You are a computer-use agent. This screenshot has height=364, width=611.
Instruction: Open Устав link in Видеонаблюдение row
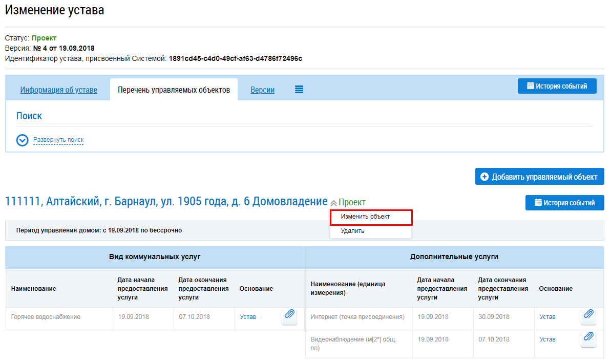[547, 339]
